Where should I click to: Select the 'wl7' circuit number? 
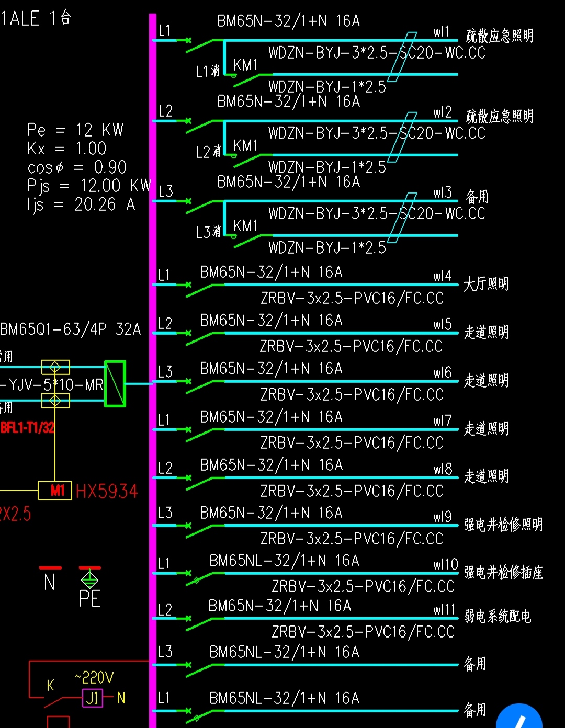442,421
